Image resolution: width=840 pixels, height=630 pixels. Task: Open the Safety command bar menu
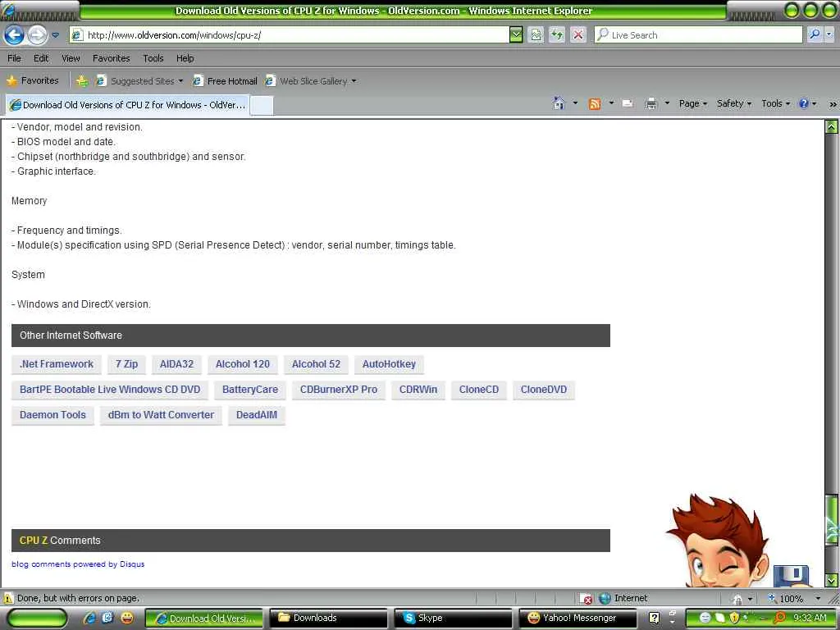tap(734, 103)
